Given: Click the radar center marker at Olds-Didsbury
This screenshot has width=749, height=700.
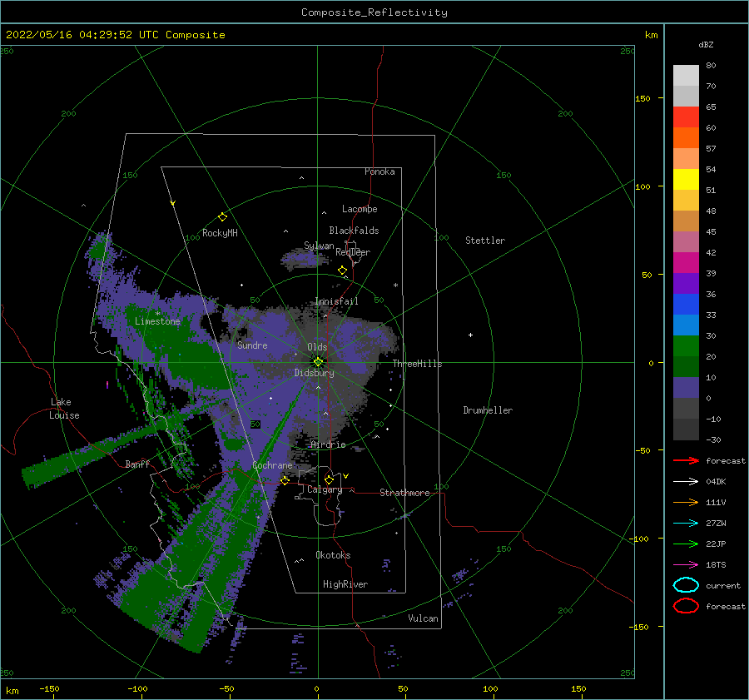Looking at the screenshot, I should (318, 362).
